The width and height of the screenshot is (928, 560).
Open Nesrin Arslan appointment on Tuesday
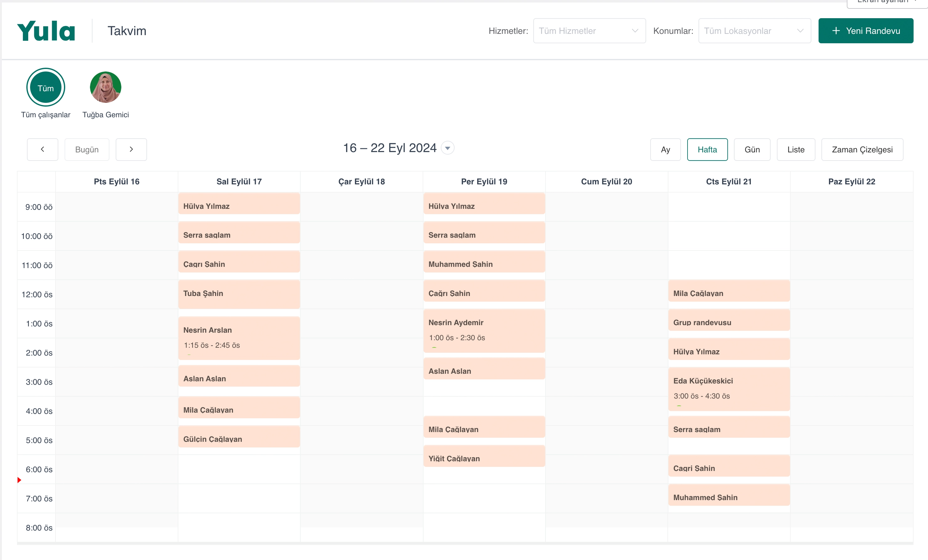click(x=239, y=338)
